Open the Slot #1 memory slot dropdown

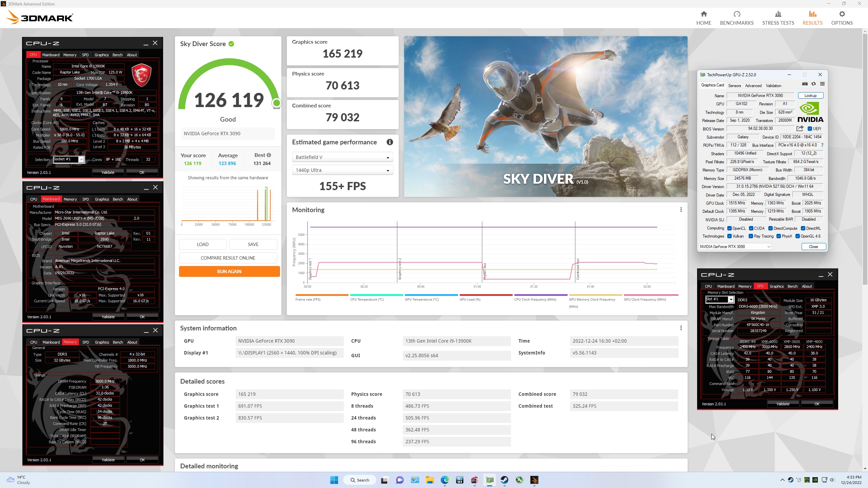pyautogui.click(x=720, y=299)
